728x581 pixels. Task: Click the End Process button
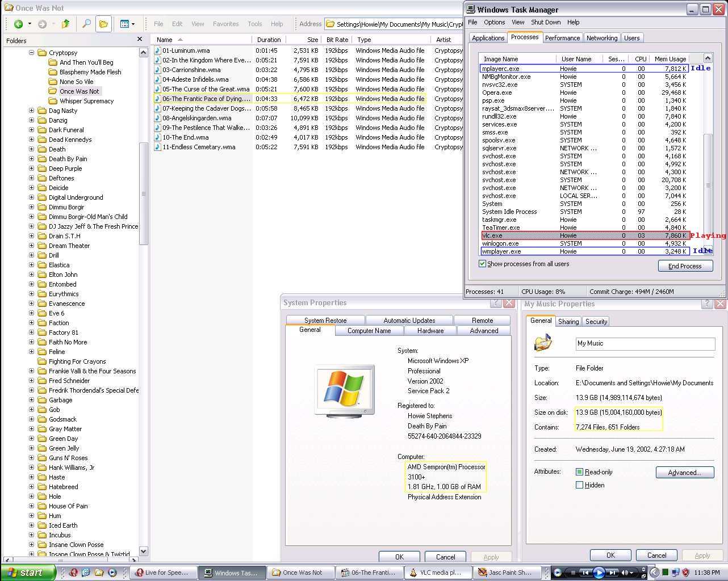tap(685, 266)
